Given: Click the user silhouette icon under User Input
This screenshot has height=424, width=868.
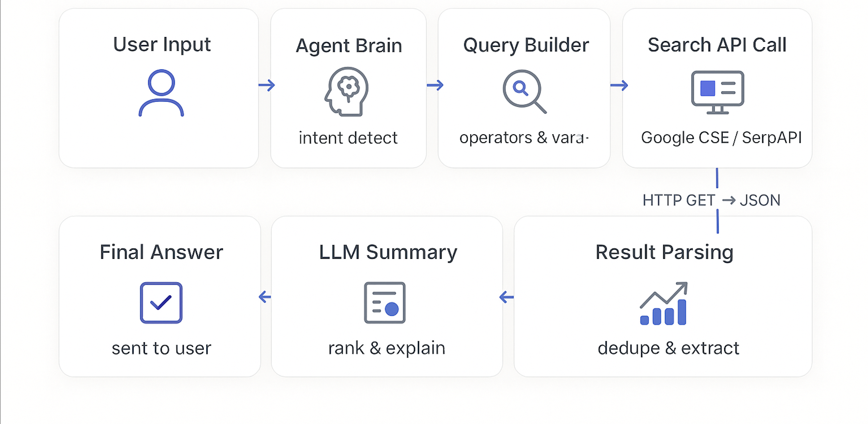Looking at the screenshot, I should 161,93.
